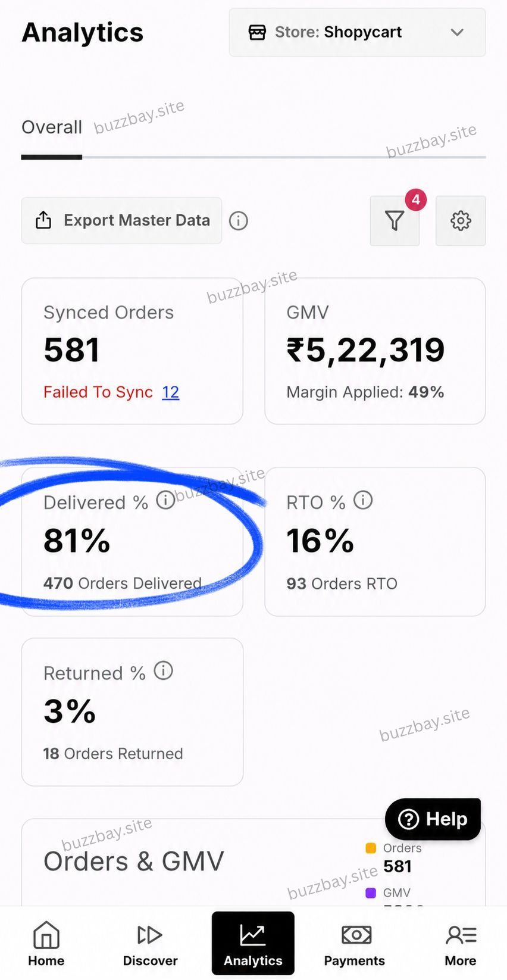Open the failed to sync count 12 link
The height and width of the screenshot is (980, 507).
tap(171, 392)
